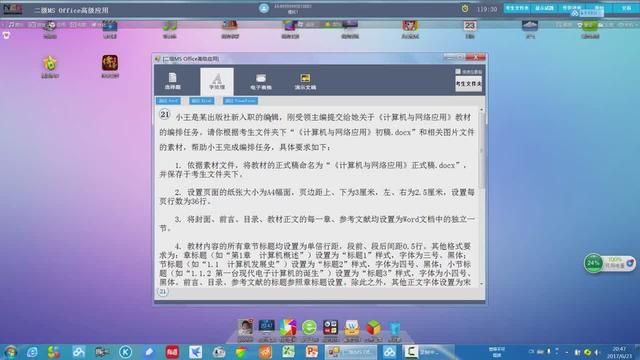
Task: Select the 字处理 tab
Action: coord(217,81)
